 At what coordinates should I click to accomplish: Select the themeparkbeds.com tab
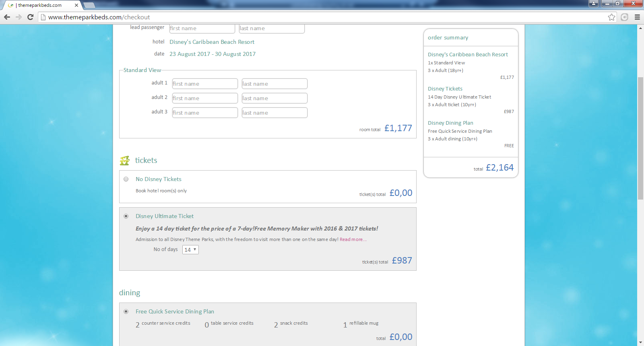coord(42,5)
